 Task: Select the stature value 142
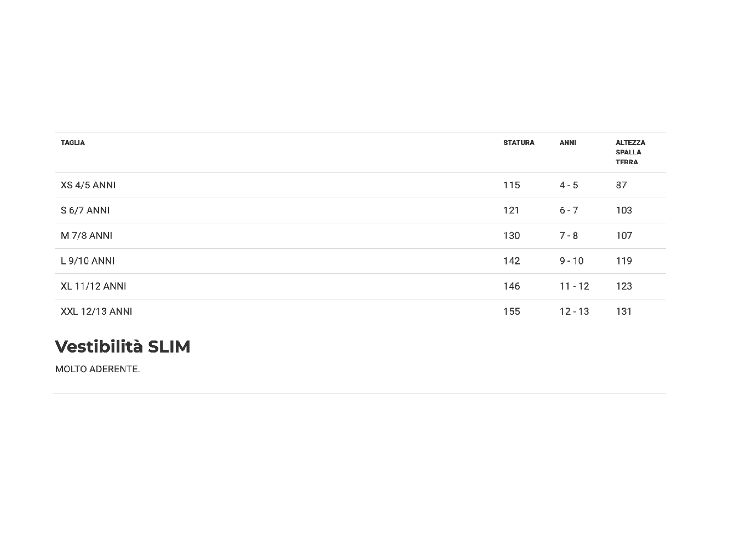tap(512, 261)
